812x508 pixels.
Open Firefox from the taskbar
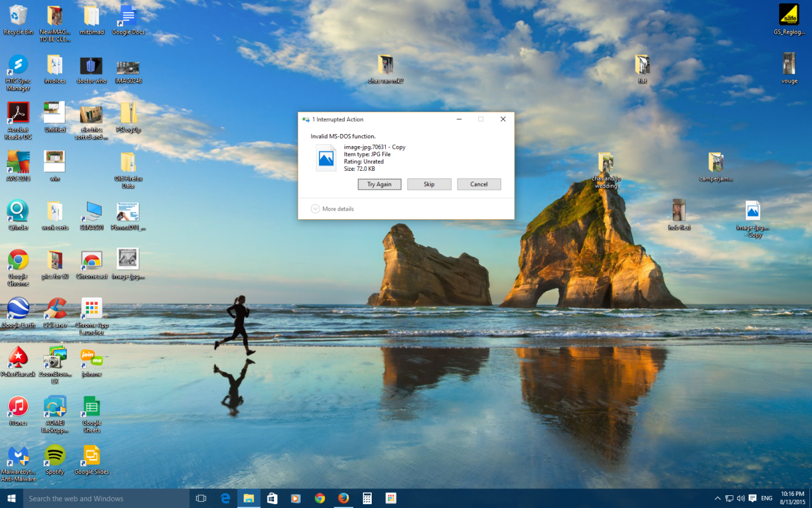pos(343,498)
